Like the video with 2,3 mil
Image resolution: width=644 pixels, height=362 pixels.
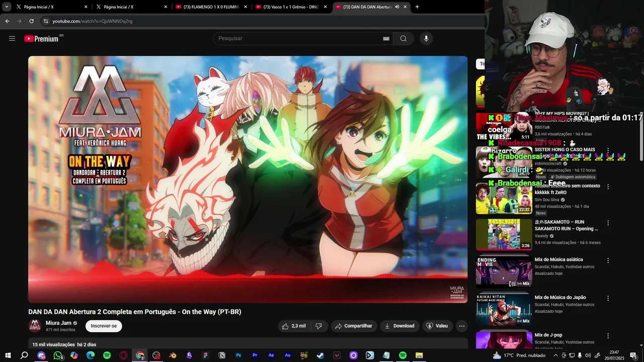click(294, 326)
